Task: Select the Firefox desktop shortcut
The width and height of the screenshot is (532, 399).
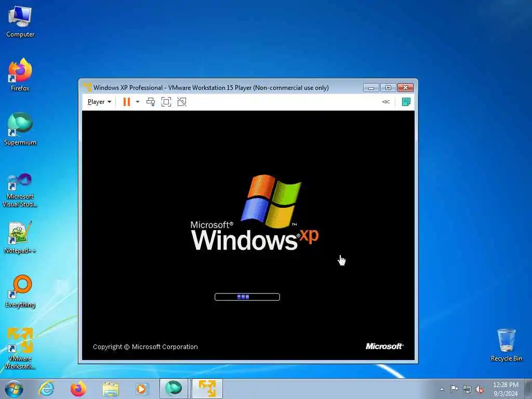Action: [20, 75]
